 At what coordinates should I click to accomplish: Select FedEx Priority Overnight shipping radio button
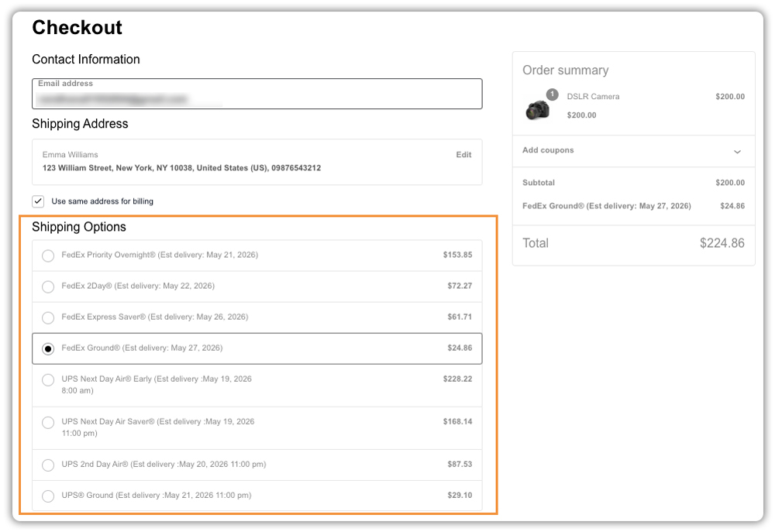[48, 256]
